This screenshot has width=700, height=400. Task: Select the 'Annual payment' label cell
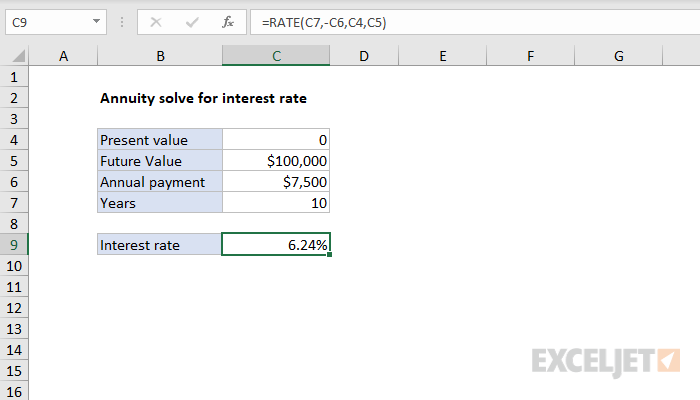pos(160,182)
